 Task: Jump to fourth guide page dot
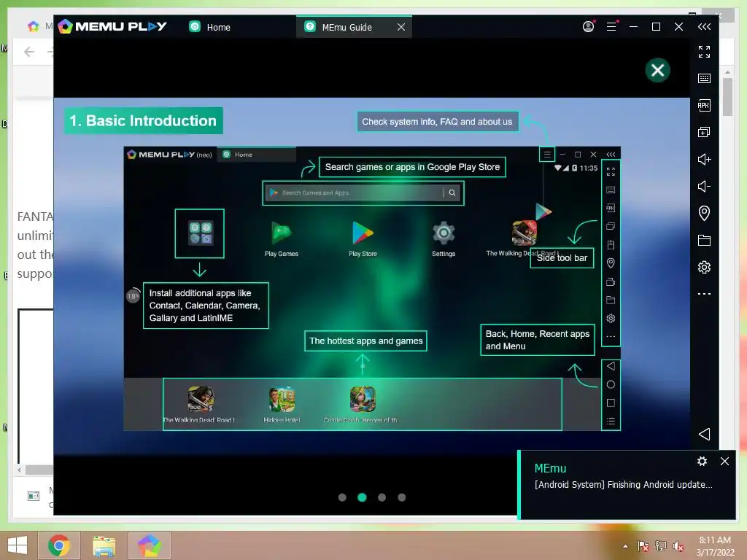tap(402, 497)
